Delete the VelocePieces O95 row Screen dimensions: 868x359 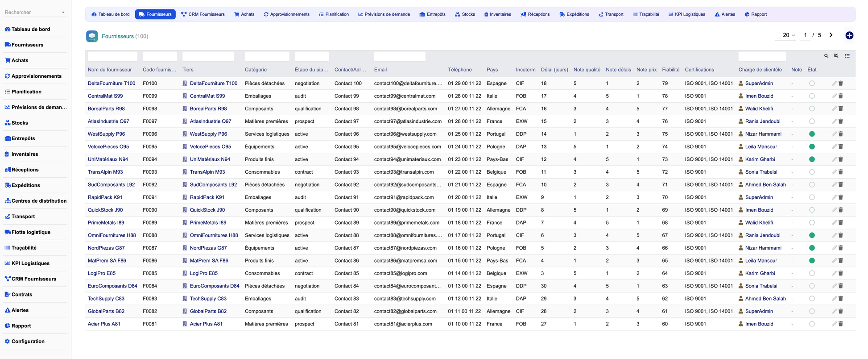(x=841, y=146)
